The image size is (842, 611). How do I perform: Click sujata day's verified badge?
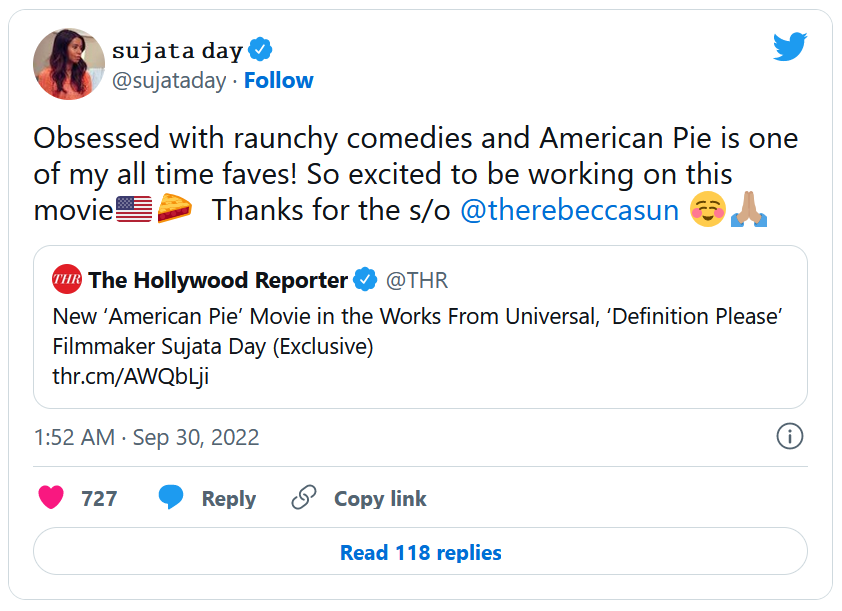261,49
